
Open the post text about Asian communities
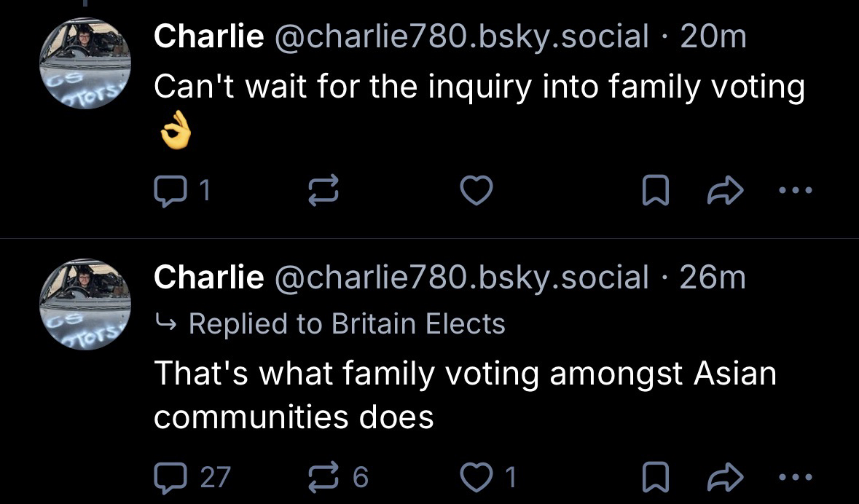point(465,395)
